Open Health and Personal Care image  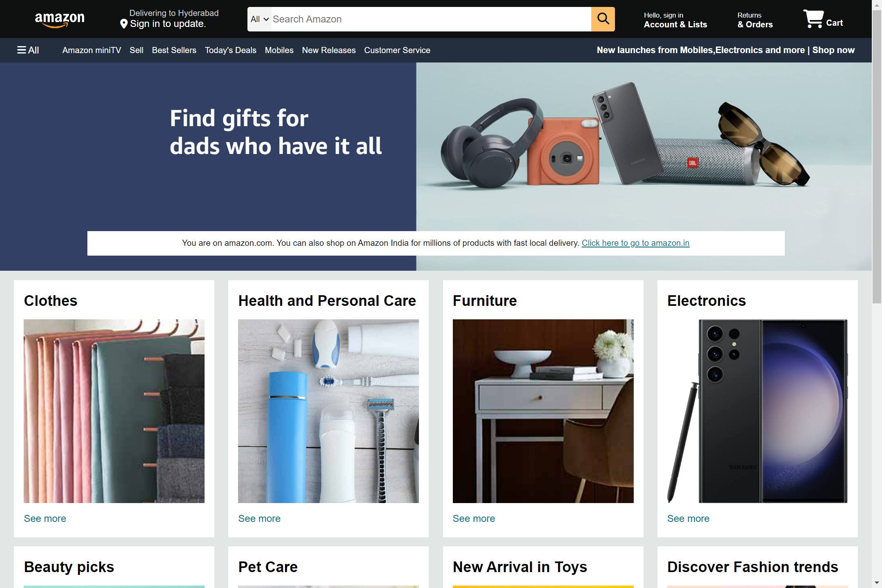pyautogui.click(x=328, y=411)
